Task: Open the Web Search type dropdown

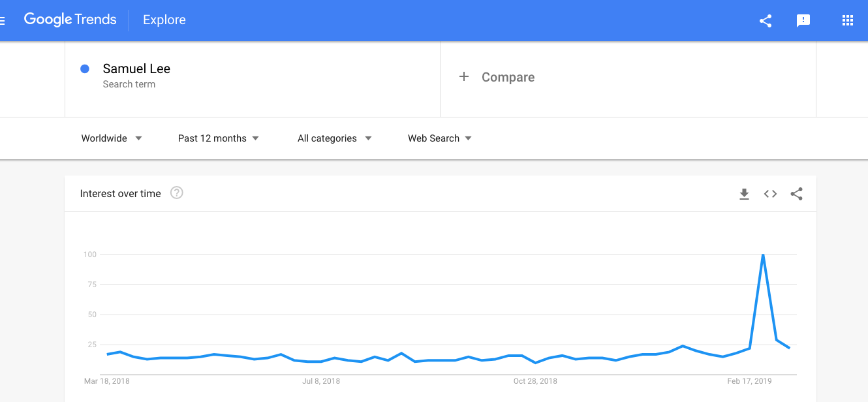Action: (x=439, y=138)
